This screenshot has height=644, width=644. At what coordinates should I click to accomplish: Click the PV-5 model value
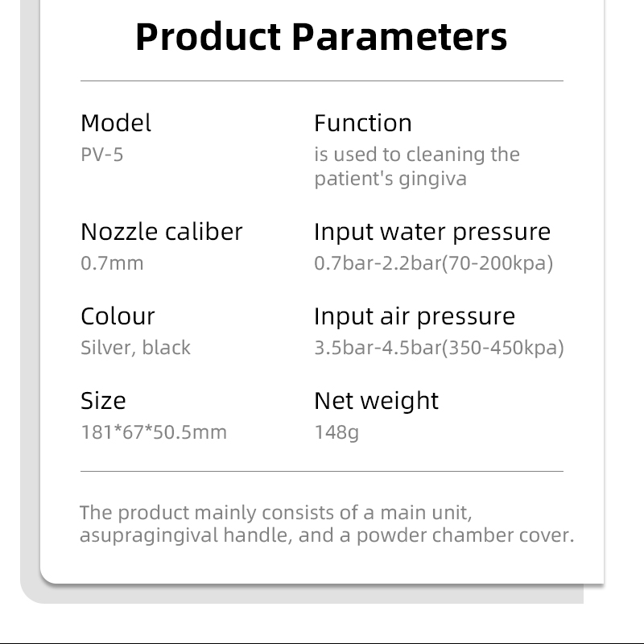pyautogui.click(x=102, y=154)
